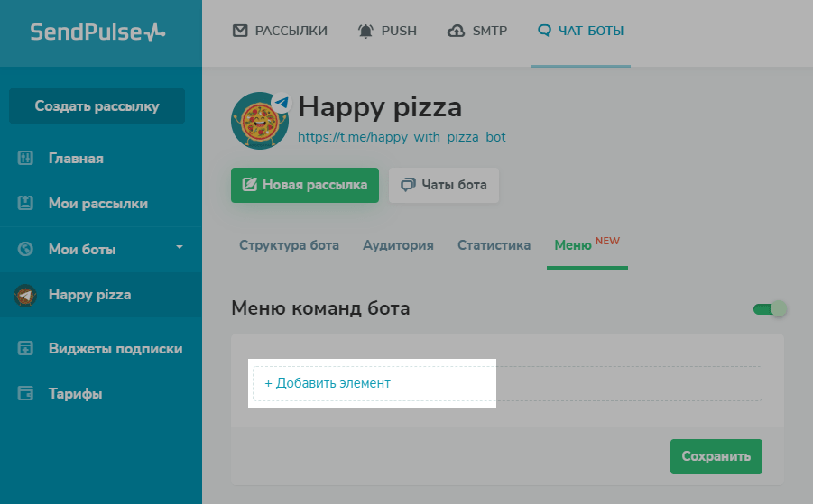Click the Мои боты sidebar icon
The image size is (813, 504).
pyautogui.click(x=25, y=249)
